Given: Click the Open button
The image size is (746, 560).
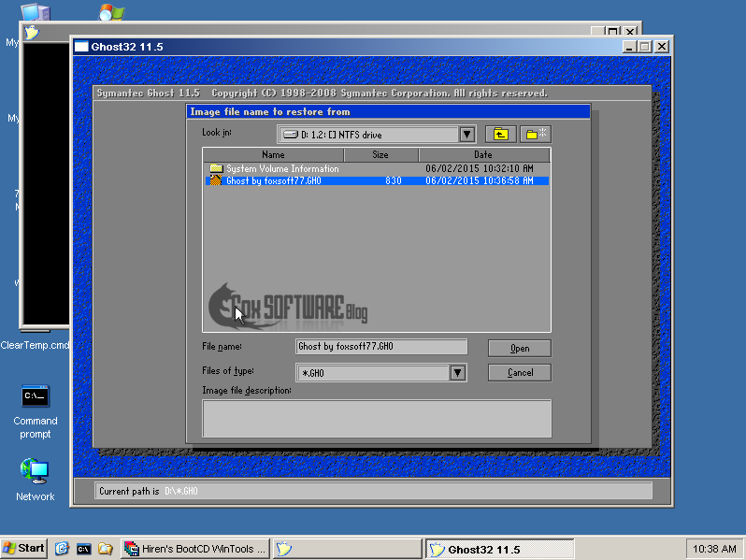Looking at the screenshot, I should click(x=520, y=349).
